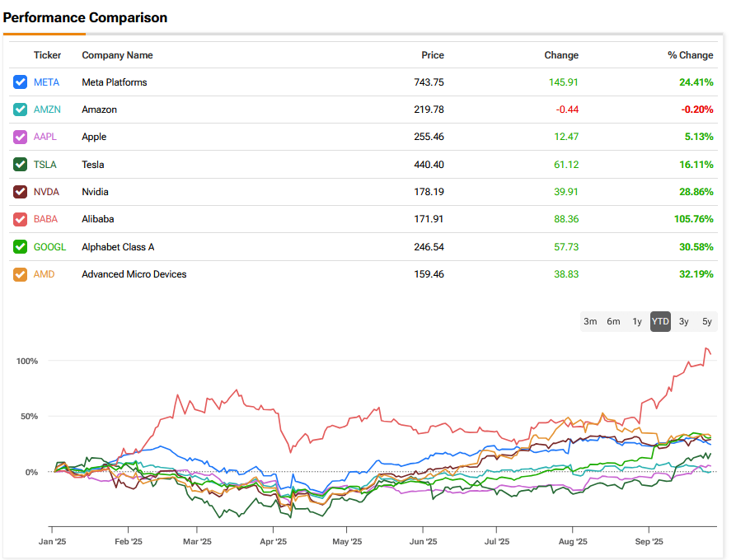Click the Change column header
Viewport: 736px width, 560px height.
(x=561, y=55)
